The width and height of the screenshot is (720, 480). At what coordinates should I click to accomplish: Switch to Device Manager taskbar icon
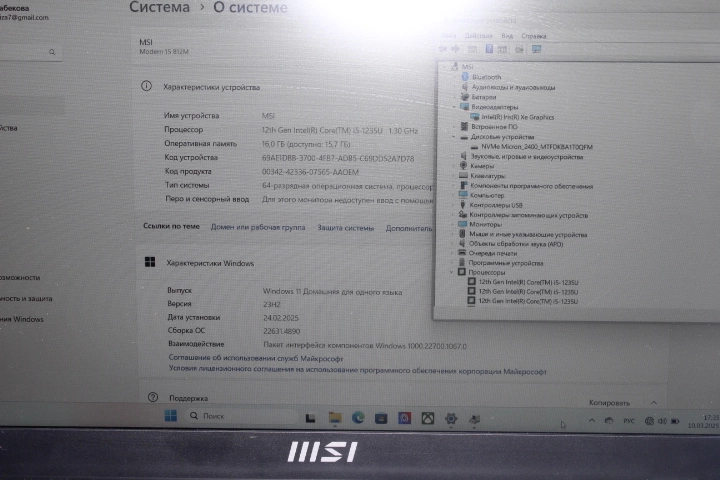click(x=474, y=419)
